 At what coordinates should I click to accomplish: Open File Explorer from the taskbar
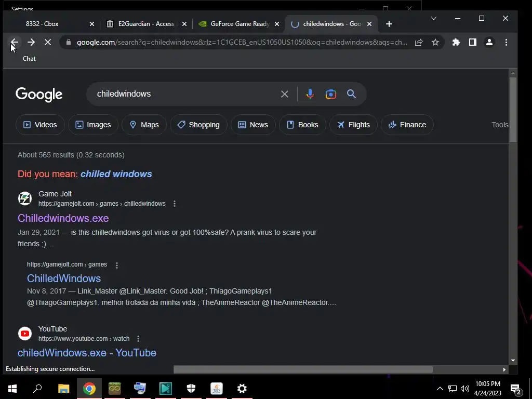(63, 389)
